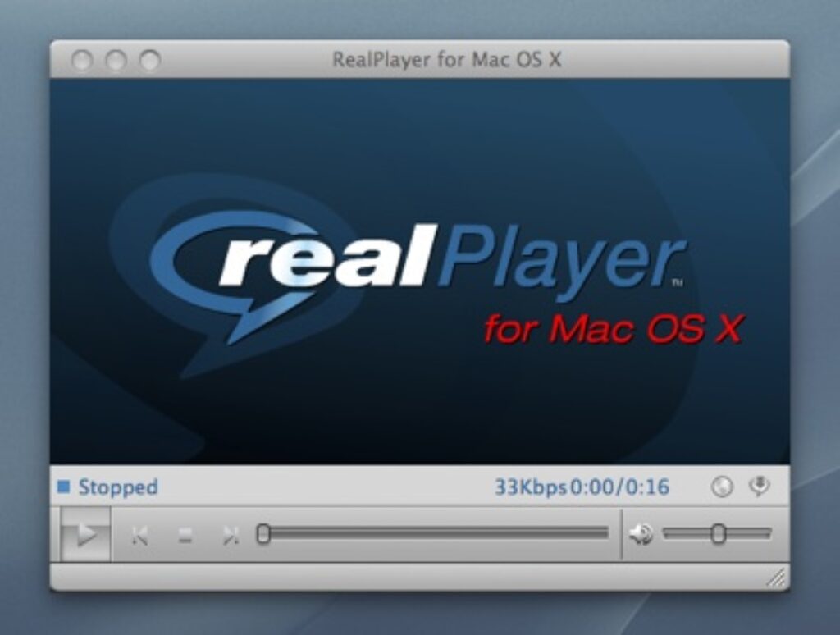
Task: Click the RealPlayer splash video area
Action: coord(419,272)
